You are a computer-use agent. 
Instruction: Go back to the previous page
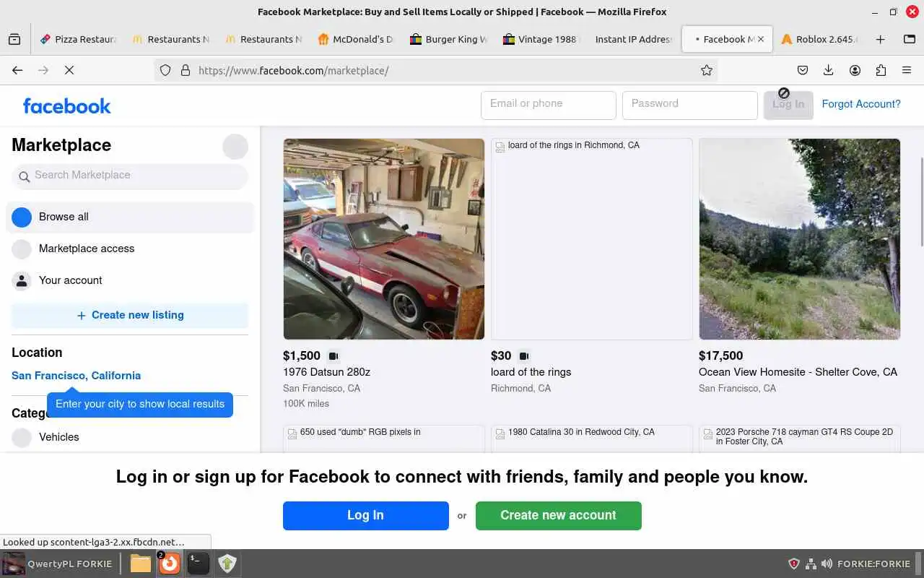click(17, 70)
